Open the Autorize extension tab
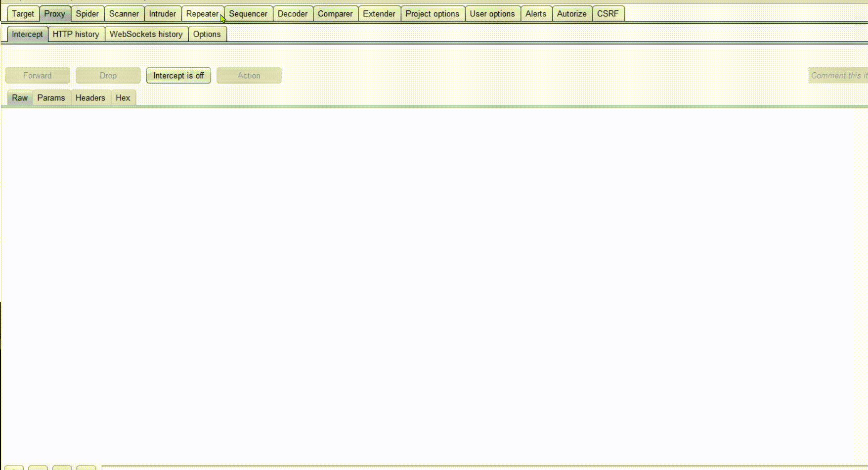This screenshot has height=470, width=868. coord(572,14)
